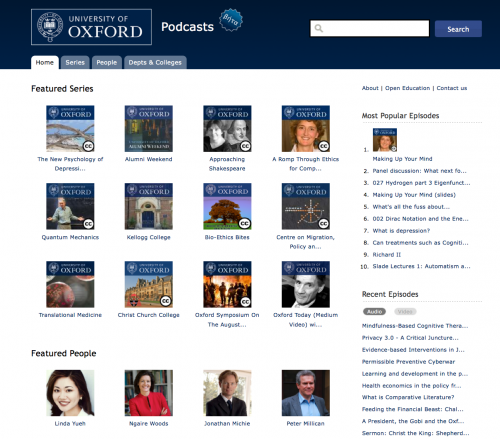Open 'Mindfulness-Based Cognitive Thera...' recent episode
Screen dimensions: 500x439
pyautogui.click(x=415, y=326)
